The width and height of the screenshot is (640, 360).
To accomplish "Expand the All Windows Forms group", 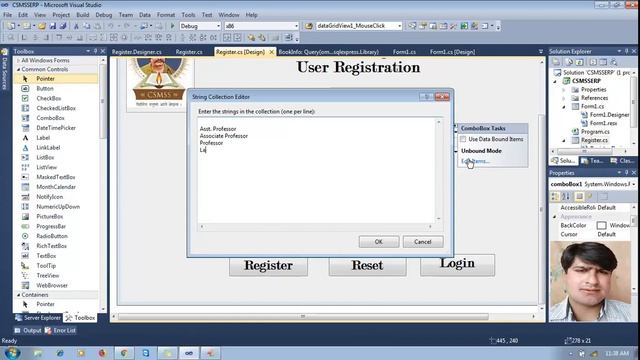I will (18, 60).
